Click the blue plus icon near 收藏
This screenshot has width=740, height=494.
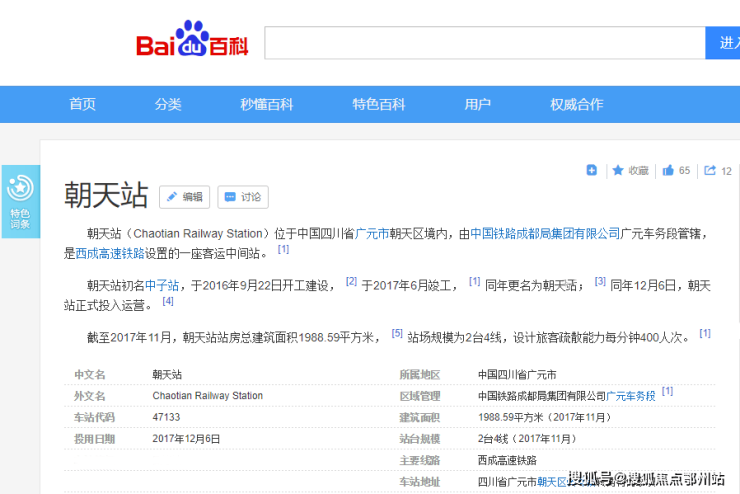(x=592, y=170)
